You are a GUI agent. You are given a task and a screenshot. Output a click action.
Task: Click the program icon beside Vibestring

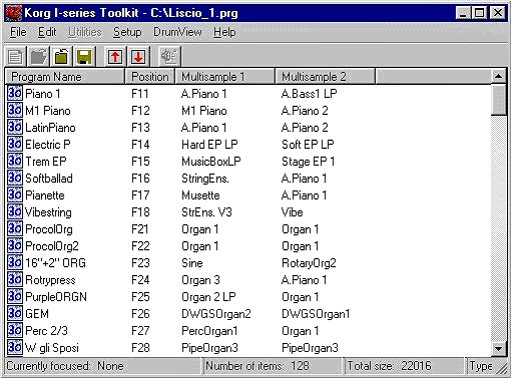(15, 212)
